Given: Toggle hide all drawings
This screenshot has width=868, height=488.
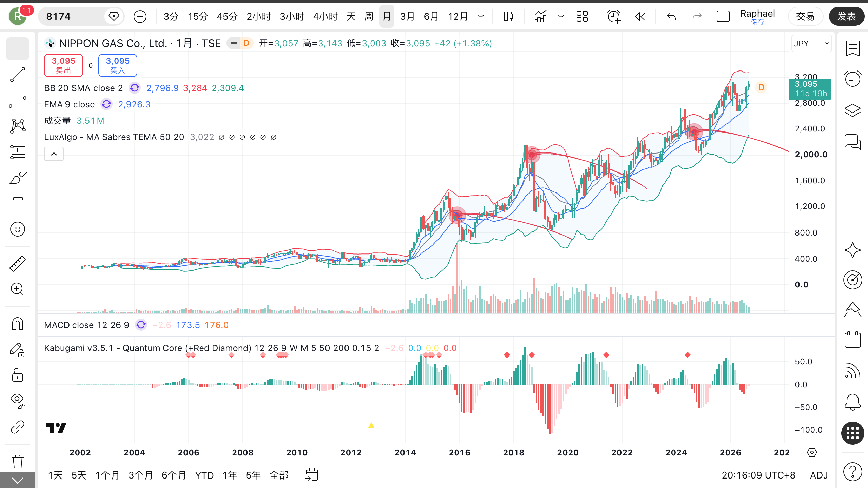Looking at the screenshot, I should point(18,401).
